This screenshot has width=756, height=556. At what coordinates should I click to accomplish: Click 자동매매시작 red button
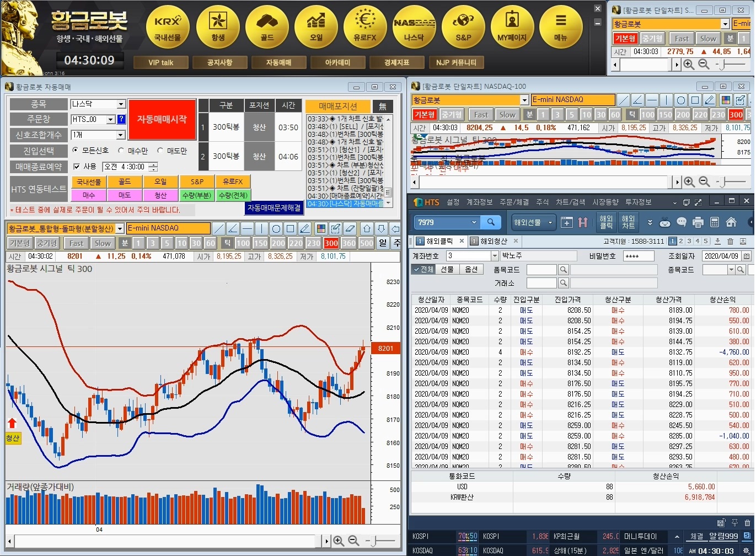click(162, 120)
